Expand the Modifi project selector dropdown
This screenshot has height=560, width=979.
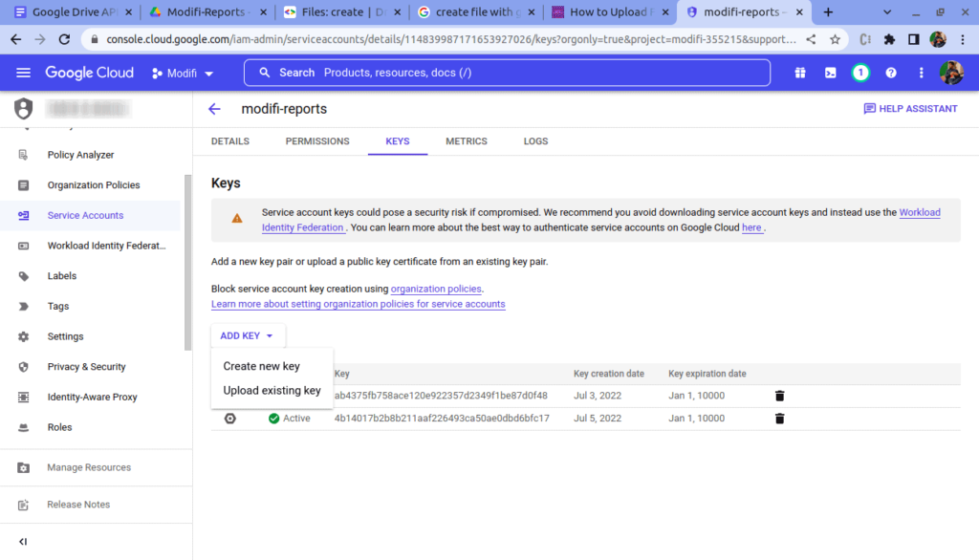coord(183,74)
